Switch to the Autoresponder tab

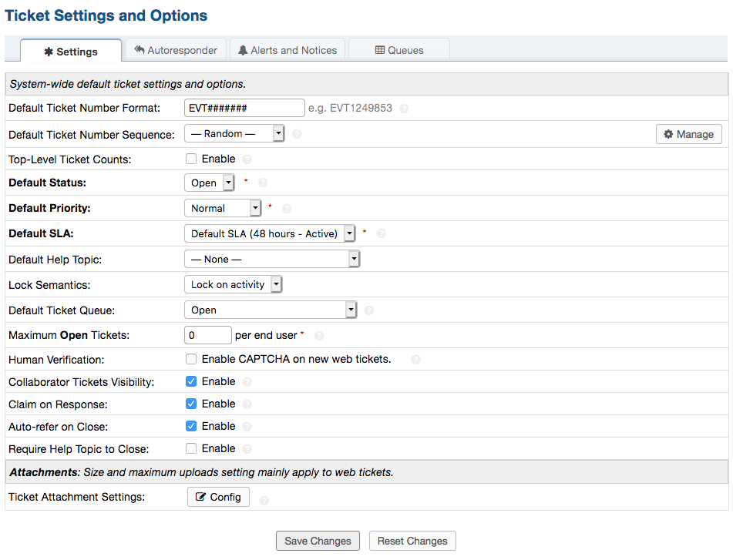(176, 50)
